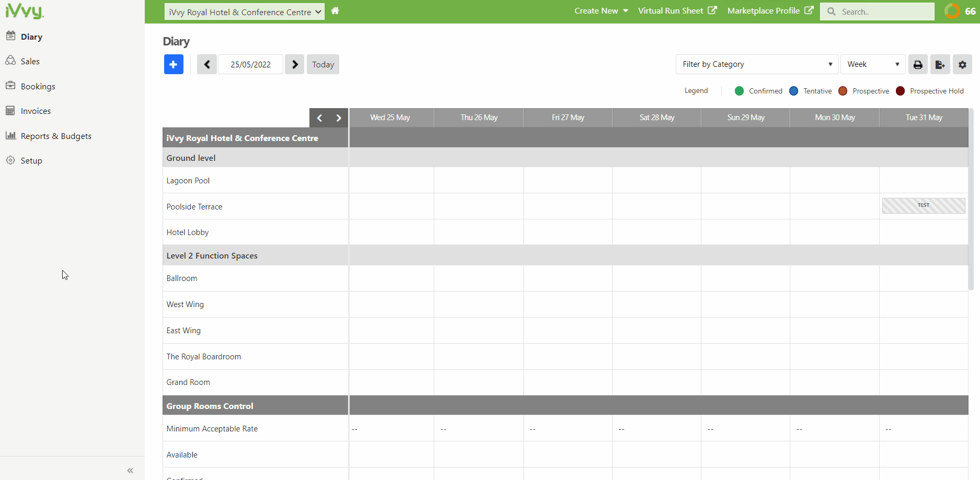
Task: Click the export diary icon
Action: click(x=940, y=64)
